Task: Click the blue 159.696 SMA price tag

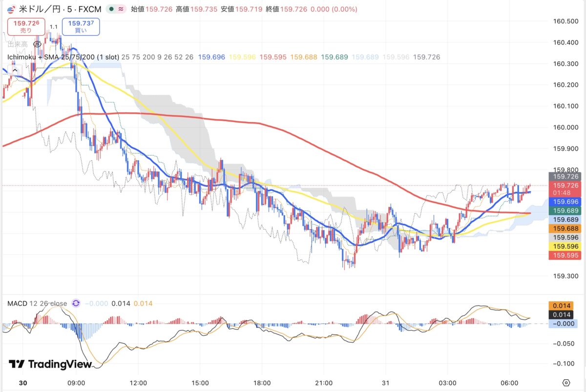Action: tap(565, 201)
